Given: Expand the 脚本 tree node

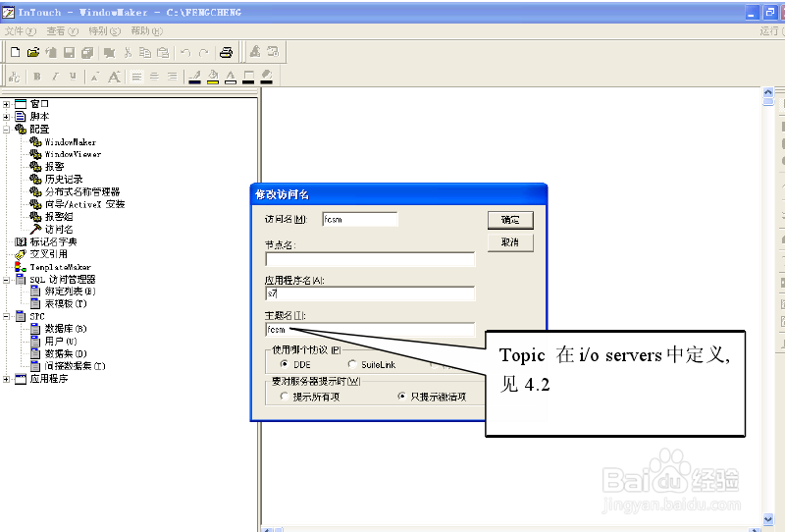Looking at the screenshot, I should [6, 117].
